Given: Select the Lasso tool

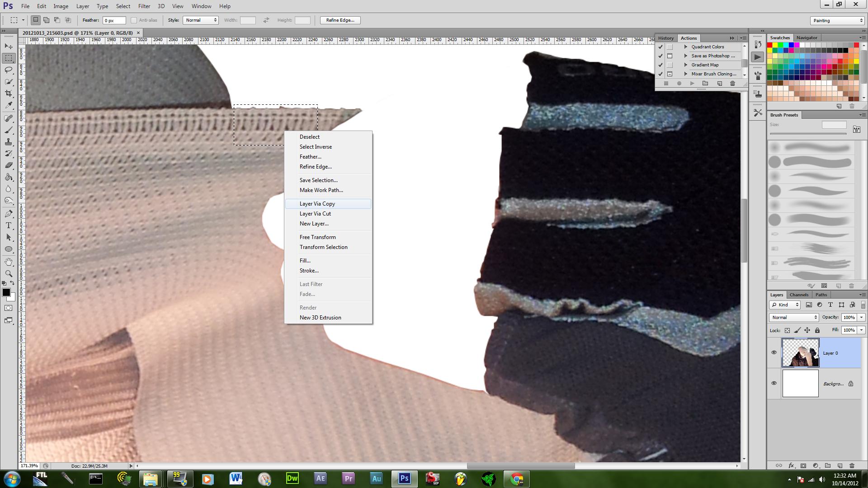Looking at the screenshot, I should (x=9, y=70).
